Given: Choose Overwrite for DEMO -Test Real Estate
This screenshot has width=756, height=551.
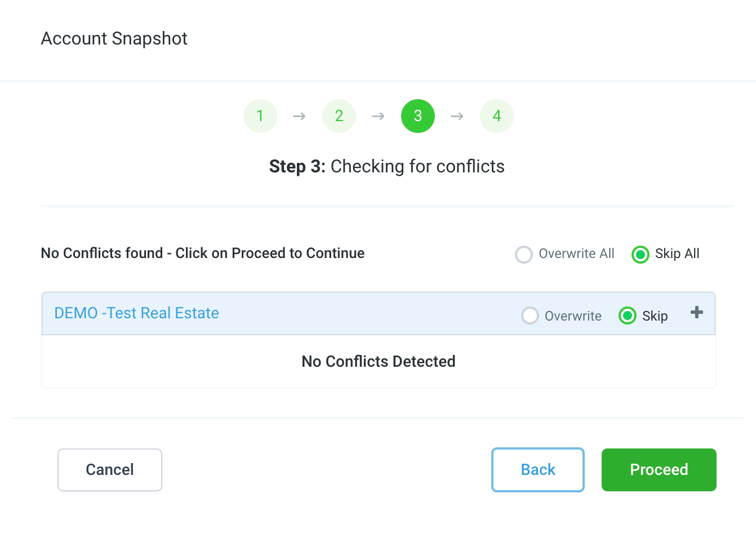Looking at the screenshot, I should point(530,316).
